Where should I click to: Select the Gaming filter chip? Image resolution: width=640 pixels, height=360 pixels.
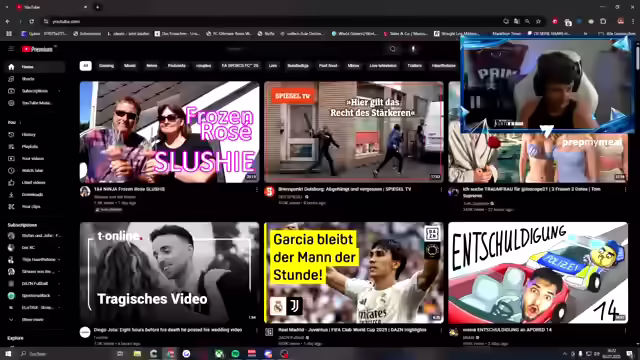point(106,66)
